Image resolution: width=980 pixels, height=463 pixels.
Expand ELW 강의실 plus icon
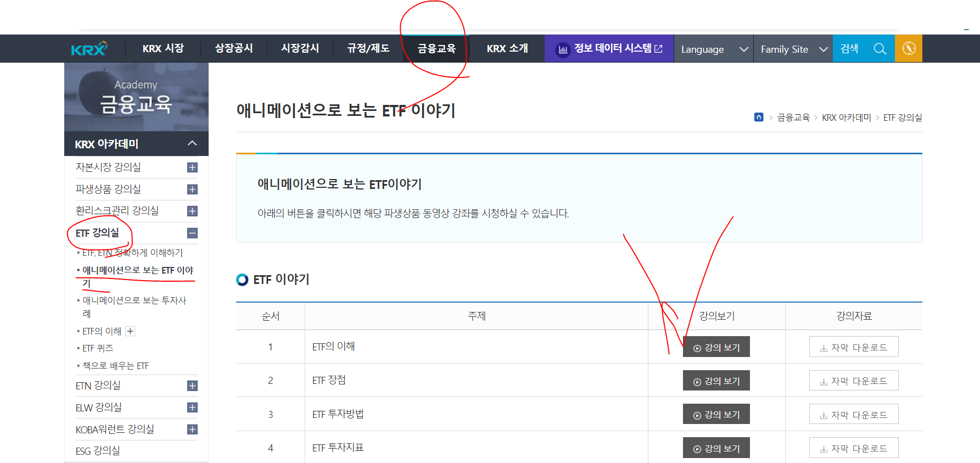(192, 408)
